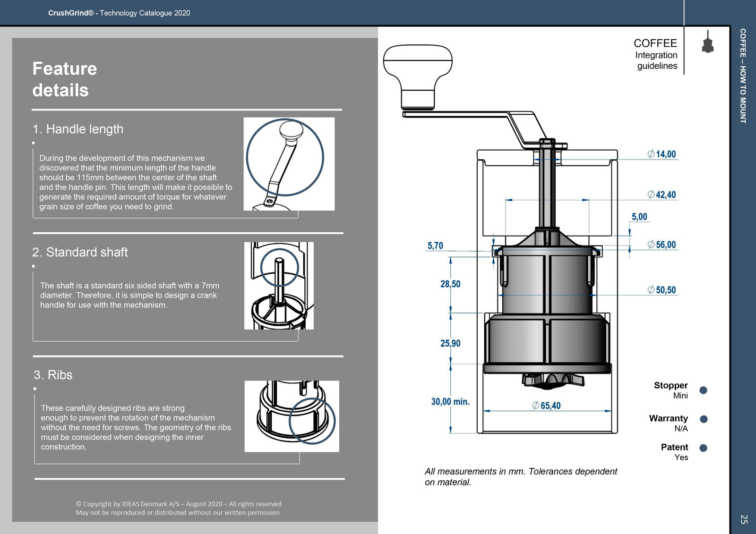Click the coffee grinder icon in the header
The image size is (756, 534).
(x=707, y=42)
